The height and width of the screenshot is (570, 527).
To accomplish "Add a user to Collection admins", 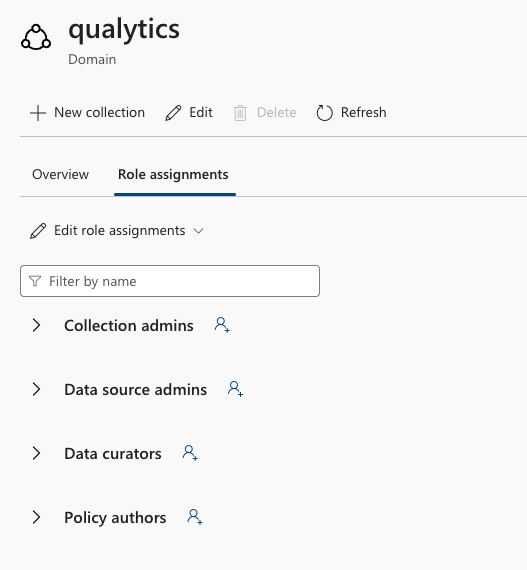I will (222, 325).
